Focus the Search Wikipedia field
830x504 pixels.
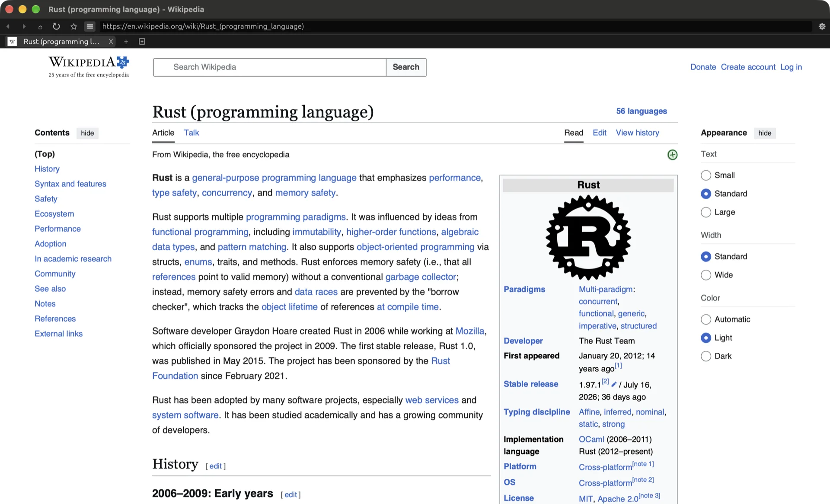click(x=270, y=67)
